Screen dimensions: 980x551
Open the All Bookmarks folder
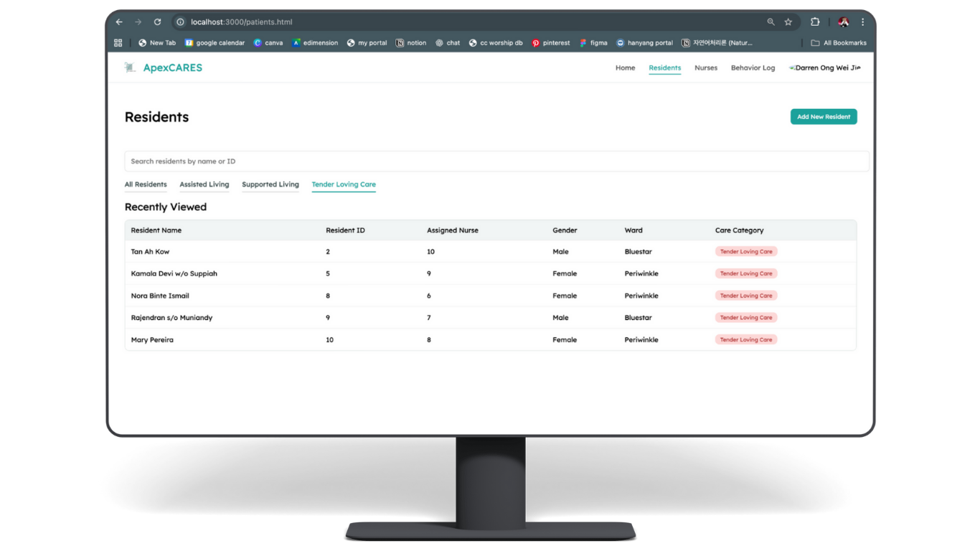(x=838, y=43)
